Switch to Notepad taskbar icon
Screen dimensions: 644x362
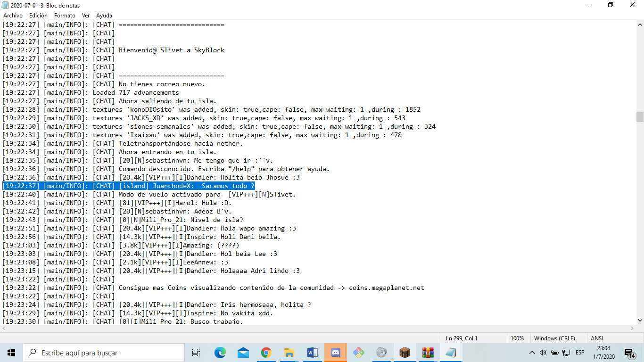pyautogui.click(x=451, y=353)
